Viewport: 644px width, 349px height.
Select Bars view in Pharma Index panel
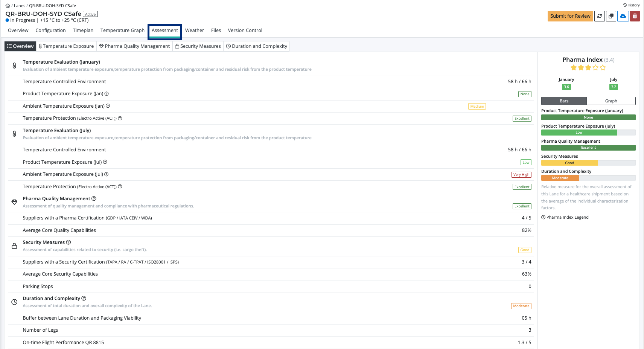coord(564,101)
